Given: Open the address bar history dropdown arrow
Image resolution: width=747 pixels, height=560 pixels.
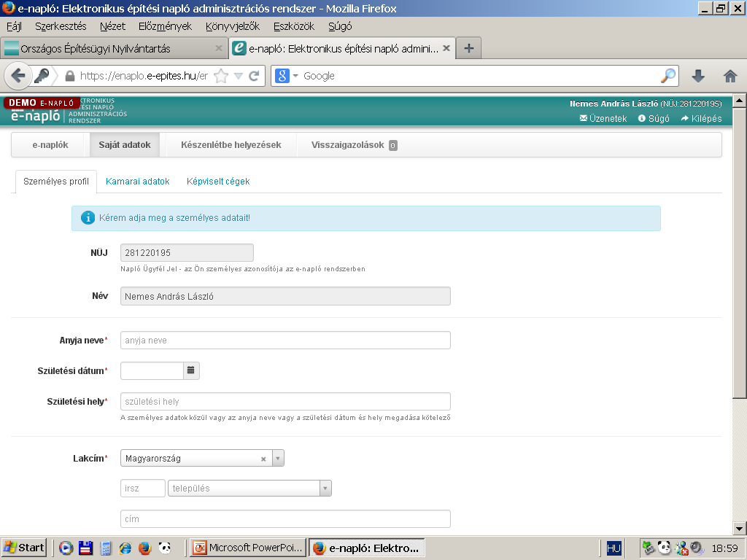Looking at the screenshot, I should tap(239, 76).
